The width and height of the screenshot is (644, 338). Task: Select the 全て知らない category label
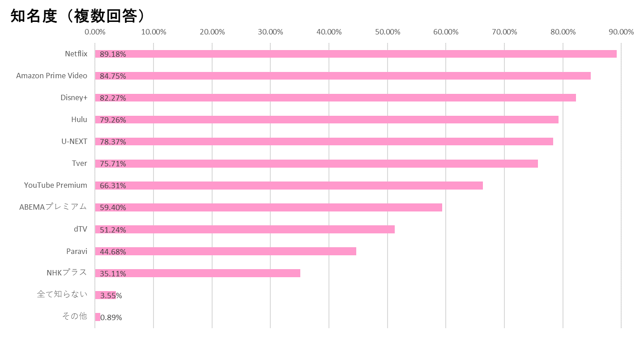62,294
